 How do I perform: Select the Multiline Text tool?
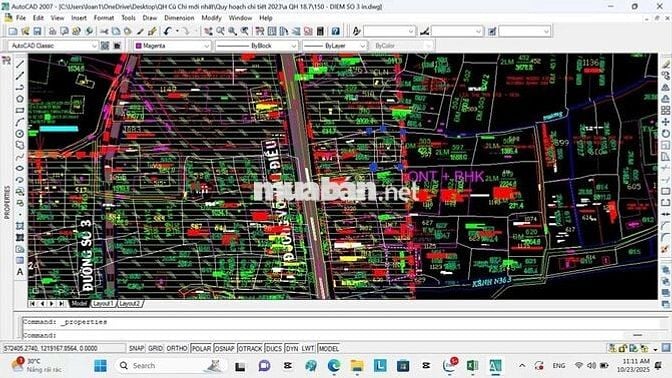point(20,272)
